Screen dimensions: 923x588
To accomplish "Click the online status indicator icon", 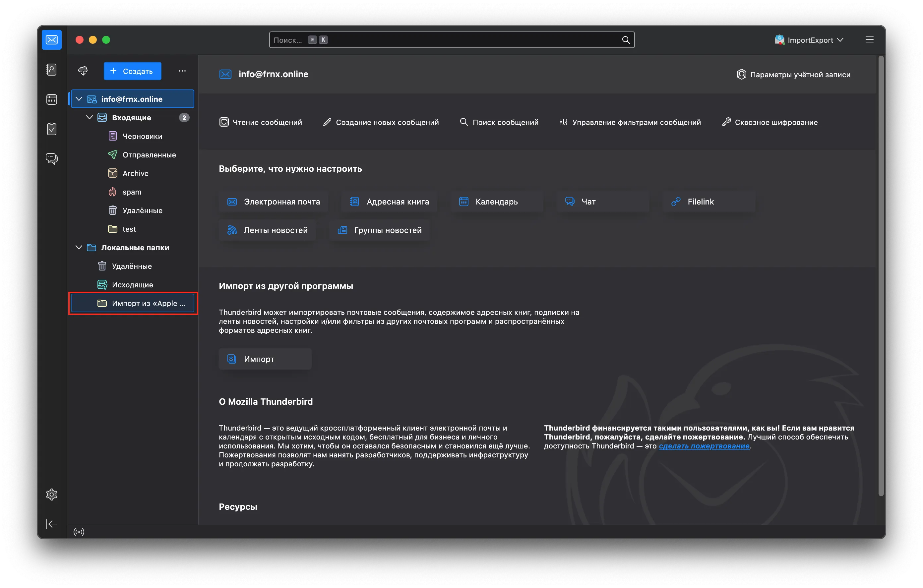I will [79, 532].
